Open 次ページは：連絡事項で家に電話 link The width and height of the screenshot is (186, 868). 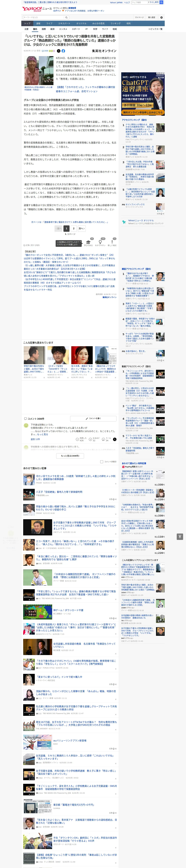(x=70, y=222)
